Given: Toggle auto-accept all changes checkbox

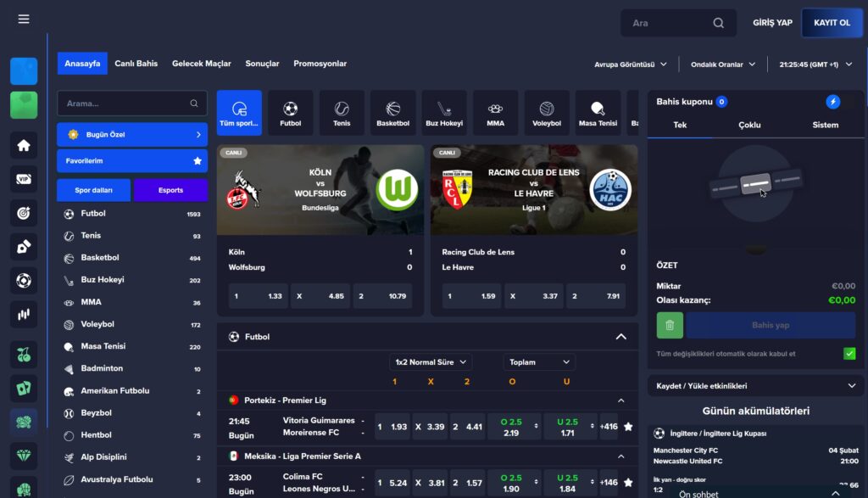Looking at the screenshot, I should (x=849, y=354).
